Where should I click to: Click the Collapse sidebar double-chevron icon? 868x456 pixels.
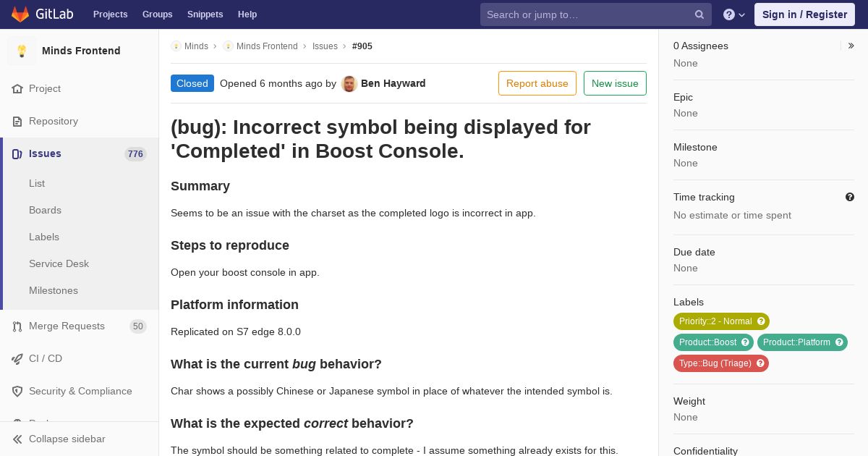17,439
